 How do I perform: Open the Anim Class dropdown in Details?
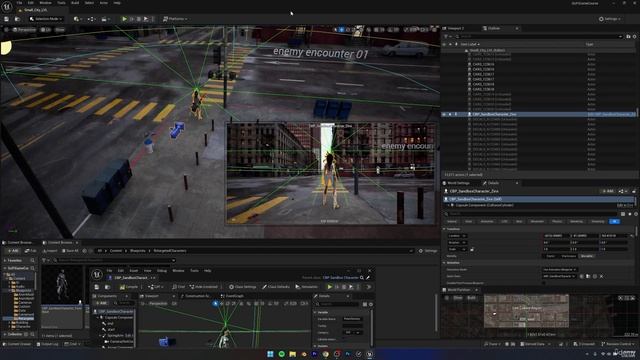click(559, 276)
